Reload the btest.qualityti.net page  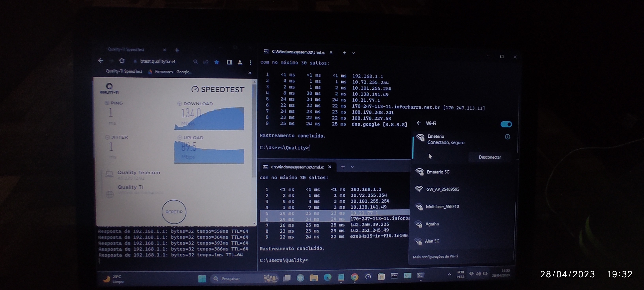click(122, 61)
